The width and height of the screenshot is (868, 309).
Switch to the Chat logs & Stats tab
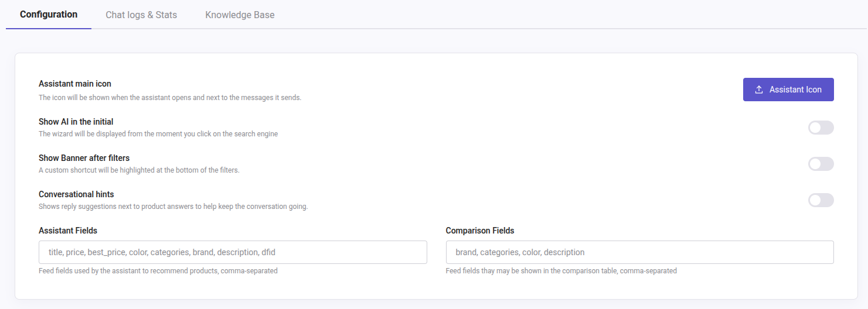click(x=141, y=15)
